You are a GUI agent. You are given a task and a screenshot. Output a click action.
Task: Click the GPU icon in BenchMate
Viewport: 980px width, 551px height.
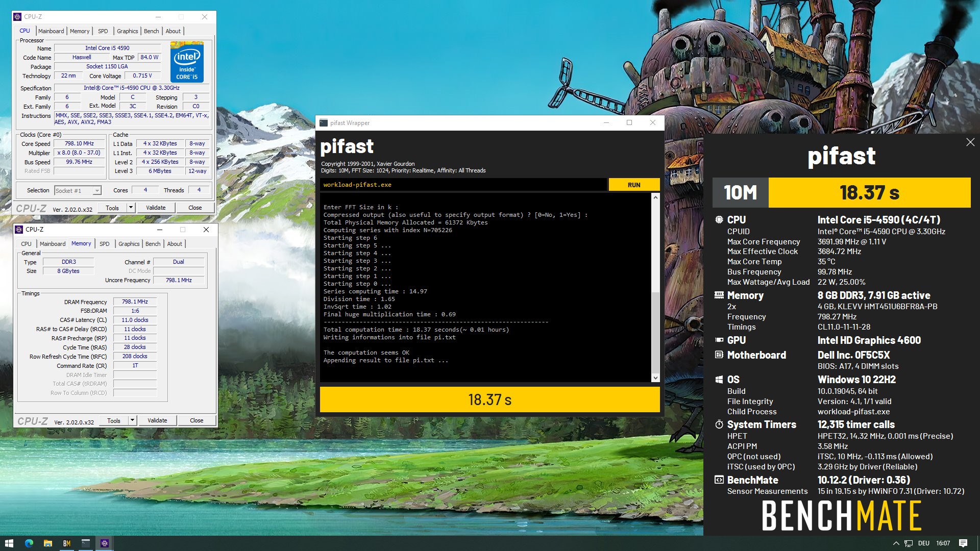719,340
